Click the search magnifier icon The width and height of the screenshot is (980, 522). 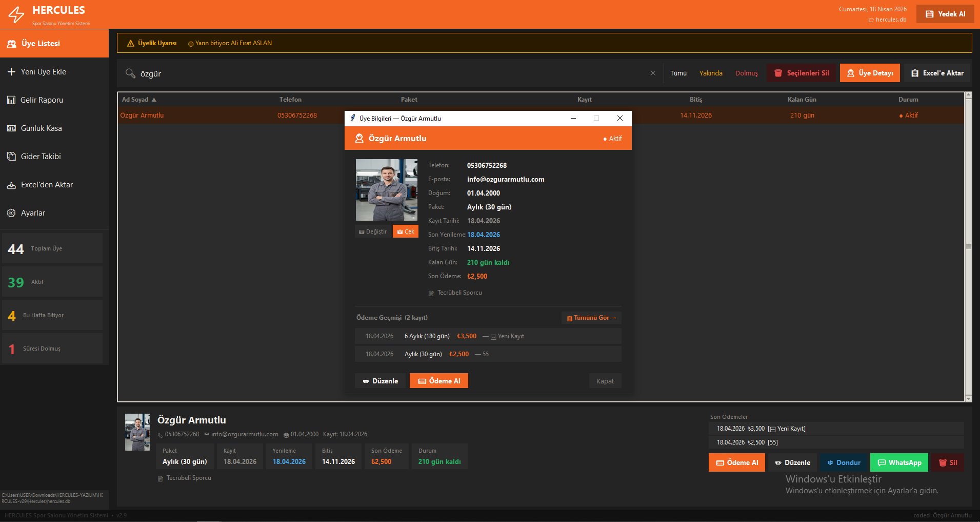click(x=130, y=73)
